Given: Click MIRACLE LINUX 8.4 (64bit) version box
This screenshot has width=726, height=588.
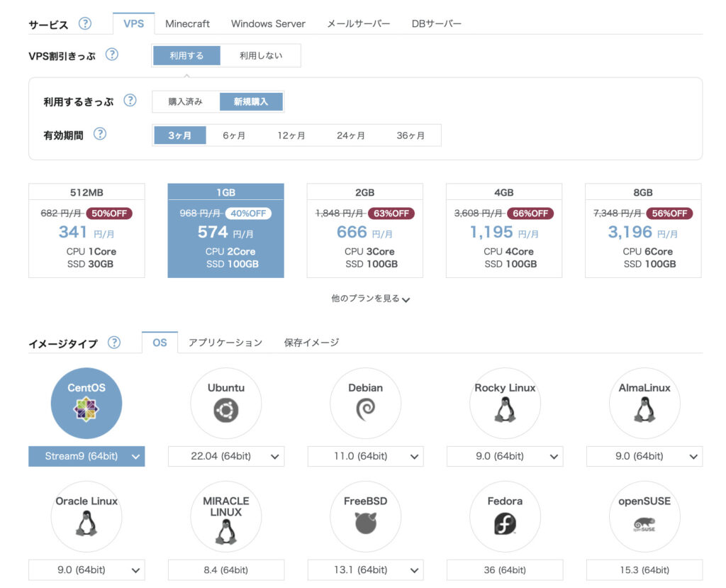Looking at the screenshot, I should coord(226,570).
